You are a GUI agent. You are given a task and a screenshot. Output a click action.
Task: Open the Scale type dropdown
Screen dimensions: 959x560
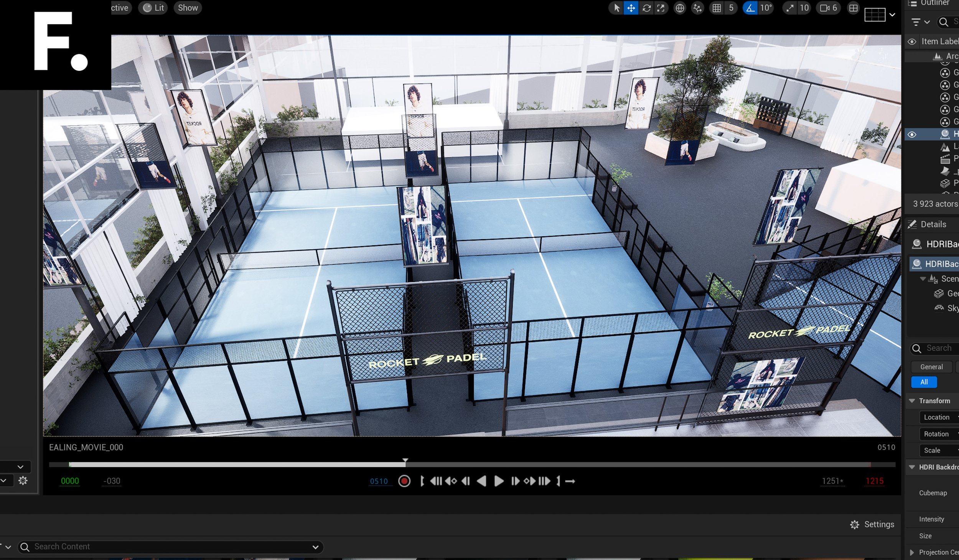[x=939, y=450]
